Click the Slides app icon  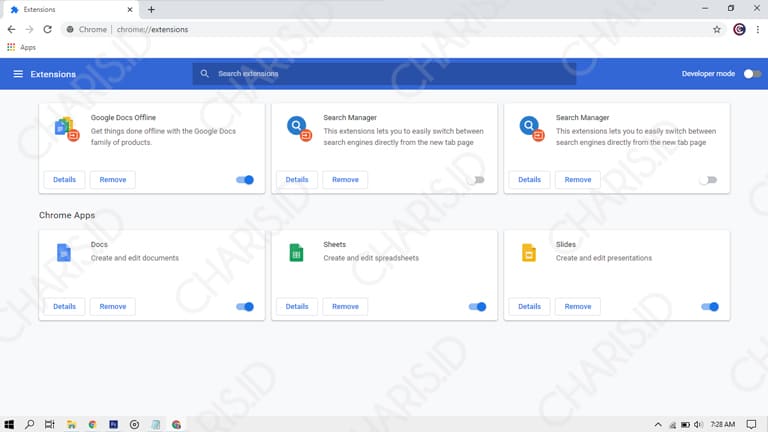click(x=528, y=253)
